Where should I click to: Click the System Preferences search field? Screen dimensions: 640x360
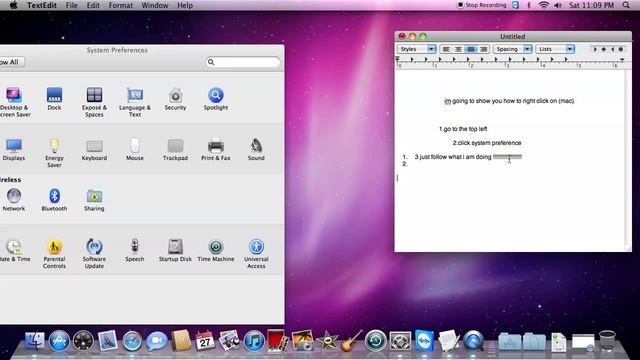[x=243, y=62]
